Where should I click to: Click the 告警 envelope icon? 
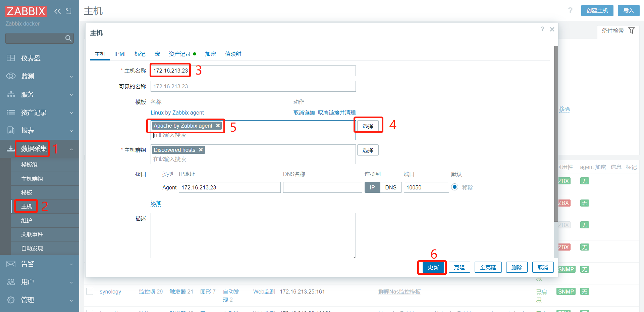pos(11,264)
